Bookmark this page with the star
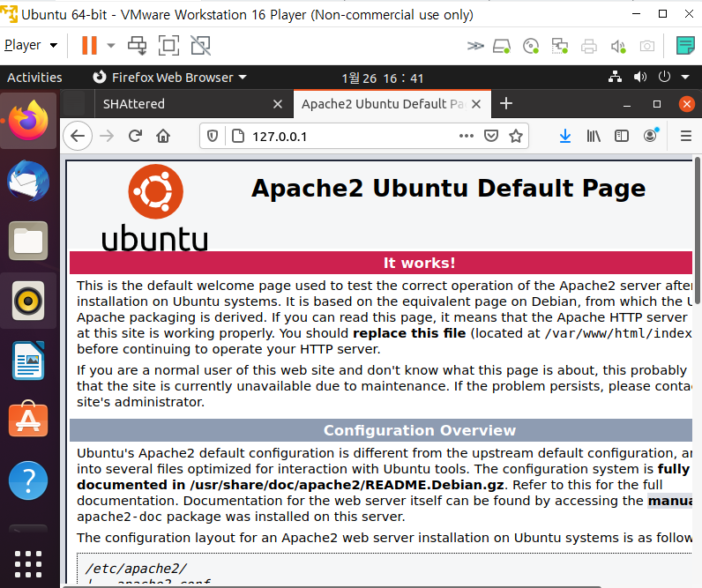Screen dimensions: 702x588 [516, 136]
